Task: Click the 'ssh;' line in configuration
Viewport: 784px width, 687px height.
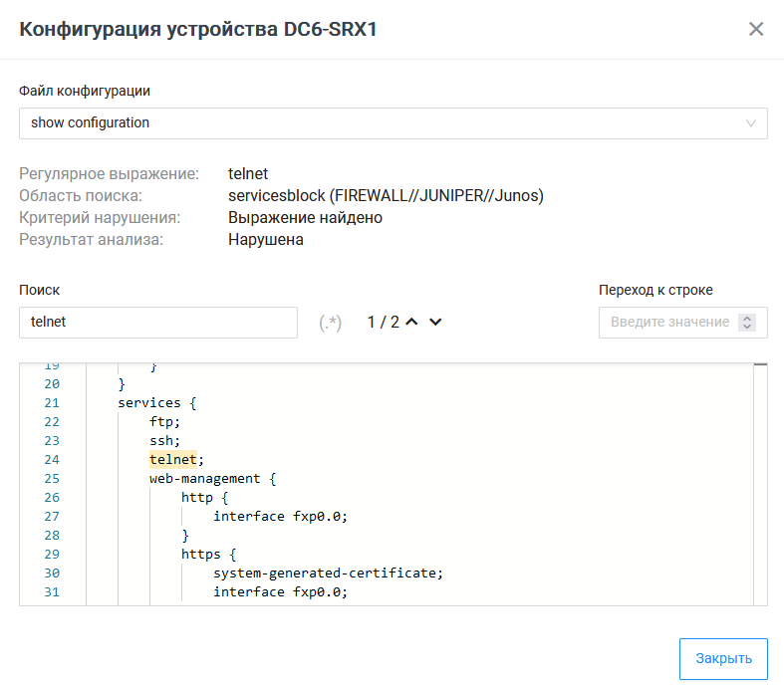Action: coord(165,440)
